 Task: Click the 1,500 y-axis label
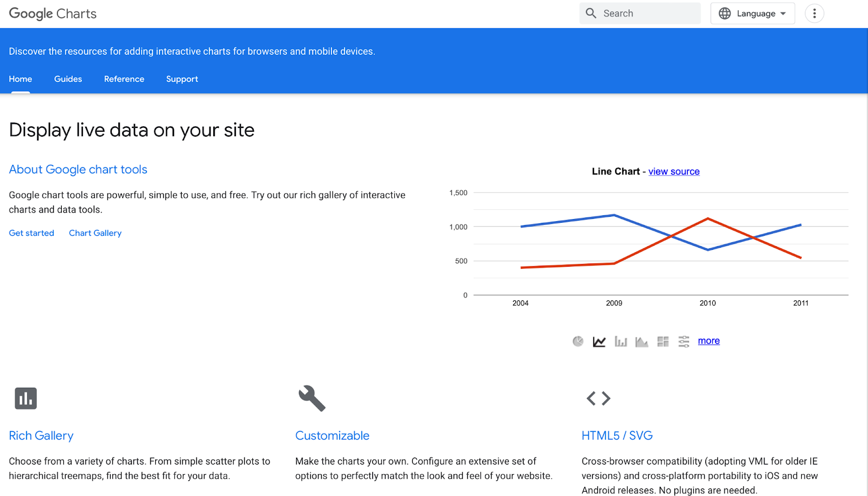tap(458, 192)
